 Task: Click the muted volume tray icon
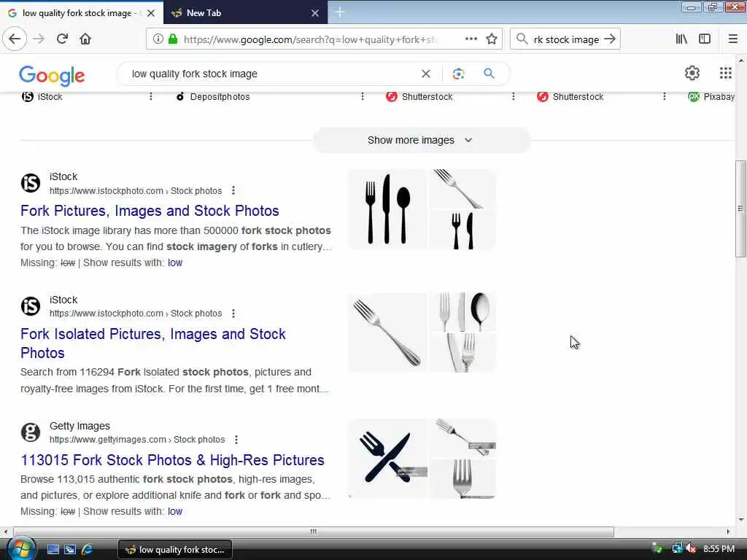click(x=692, y=549)
